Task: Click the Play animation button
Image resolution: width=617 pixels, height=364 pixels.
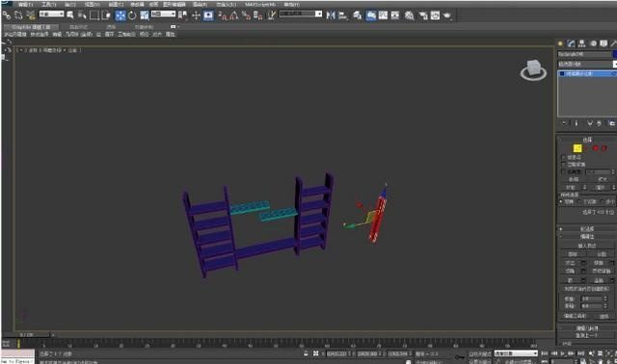Action: point(563,353)
